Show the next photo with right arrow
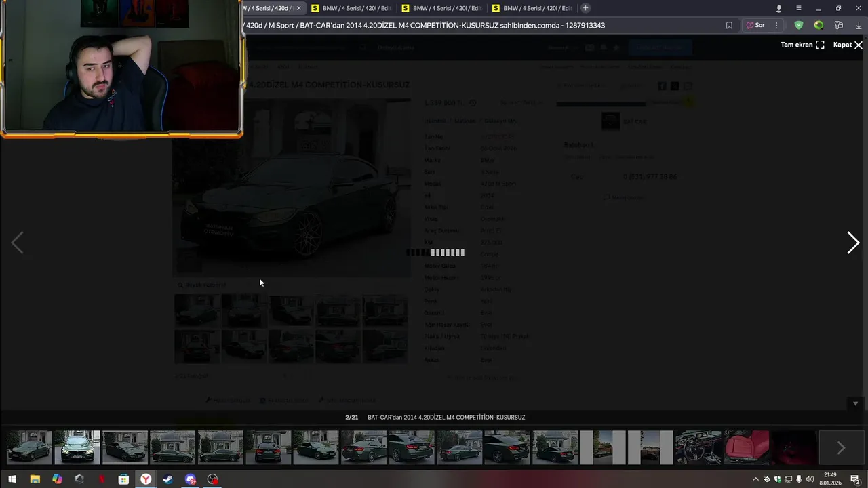 coord(853,243)
